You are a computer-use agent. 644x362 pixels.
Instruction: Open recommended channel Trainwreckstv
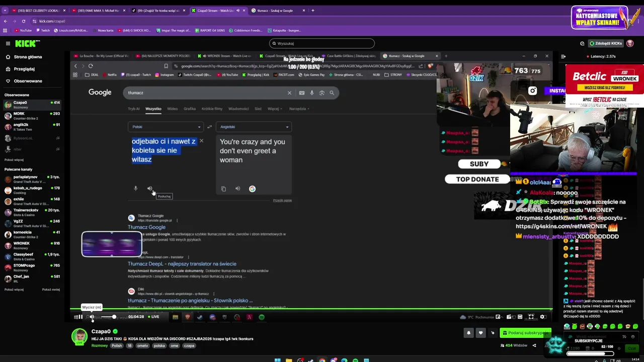pos(32,212)
